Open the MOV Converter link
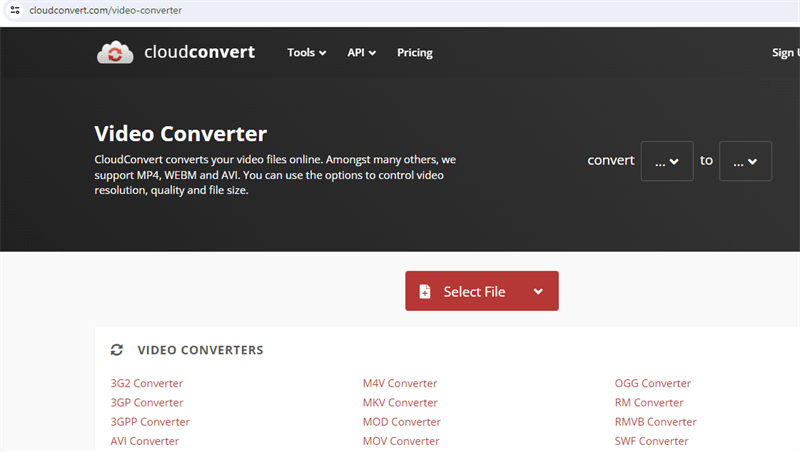The image size is (800, 452). pos(401,441)
